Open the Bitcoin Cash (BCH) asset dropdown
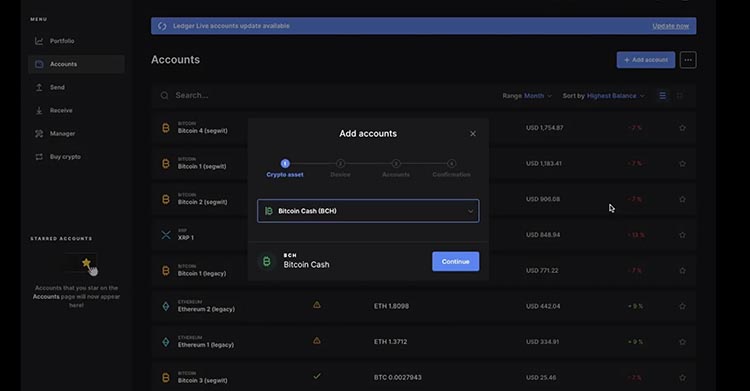Image resolution: width=750 pixels, height=391 pixels. (x=368, y=211)
